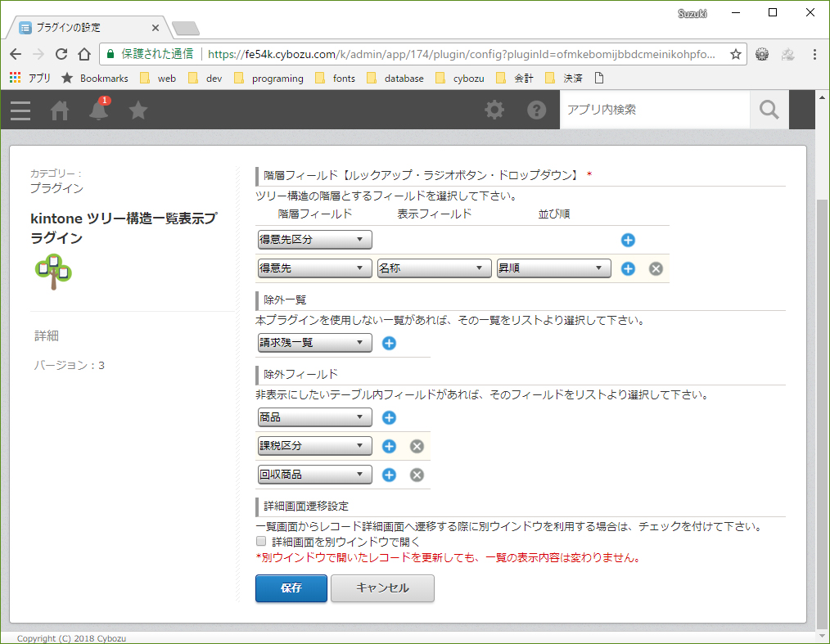This screenshot has height=644, width=830.
Task: Save plugin settings with 保存
Action: 291,588
